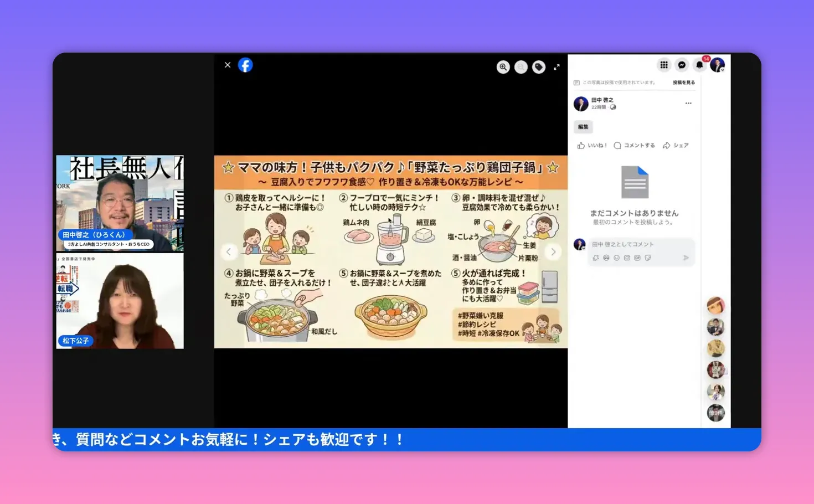Viewport: 814px width, 504px height.
Task: Like the post with the いいね! button
Action: pos(591,145)
